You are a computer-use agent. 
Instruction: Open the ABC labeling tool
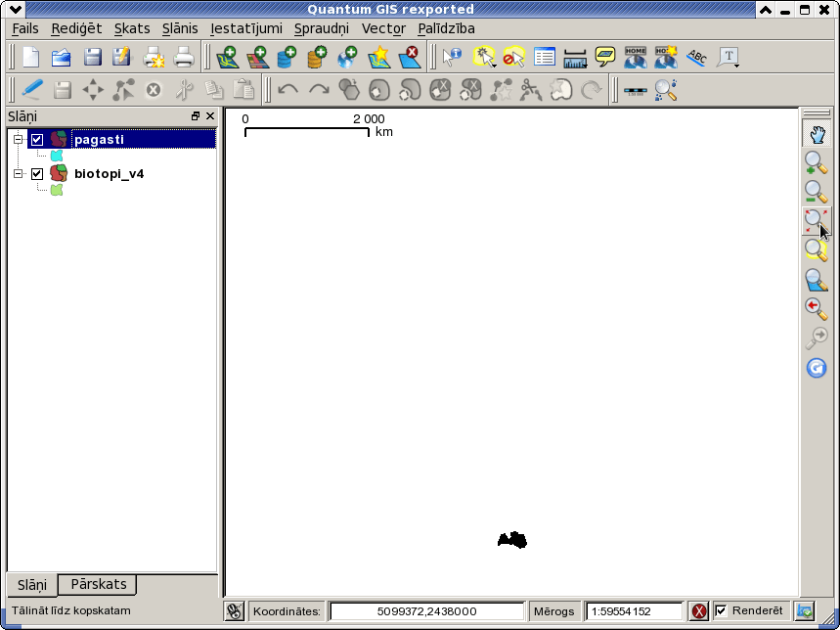pyautogui.click(x=697, y=57)
